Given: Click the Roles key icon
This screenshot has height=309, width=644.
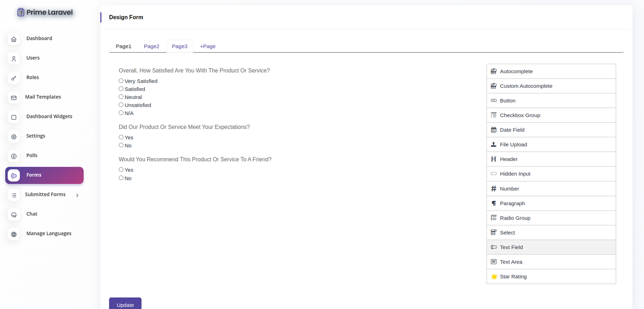Looking at the screenshot, I should click(x=14, y=78).
